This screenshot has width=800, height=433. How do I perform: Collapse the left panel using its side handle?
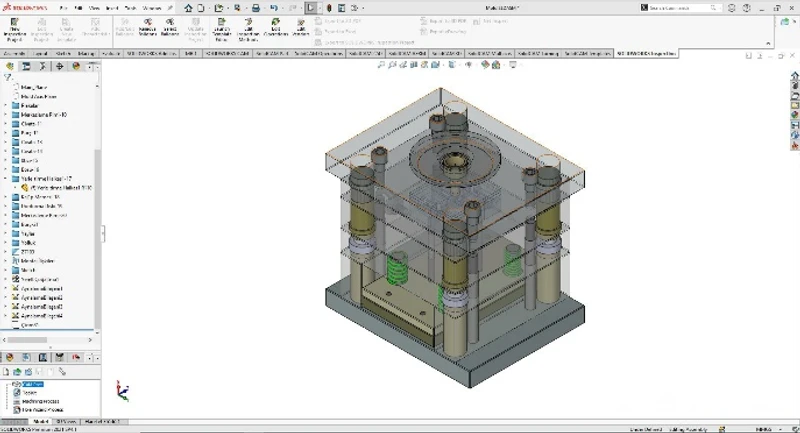coord(103,234)
